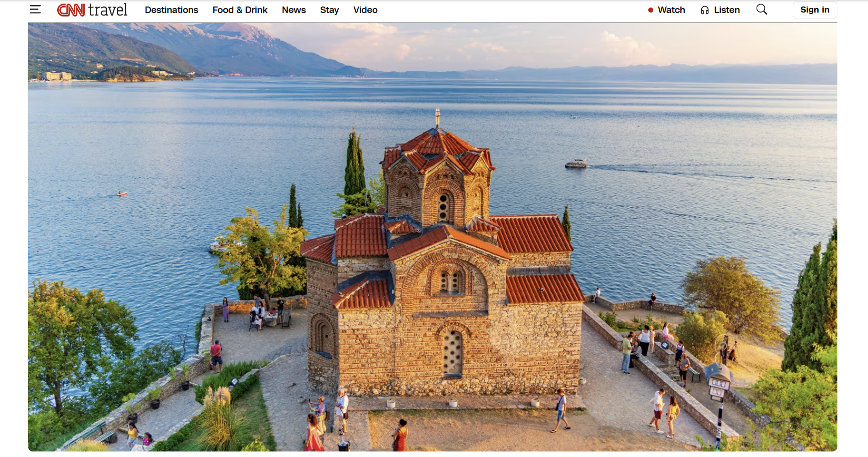This screenshot has height=457, width=868.
Task: Click the small red kayak on the water
Action: 122,194
